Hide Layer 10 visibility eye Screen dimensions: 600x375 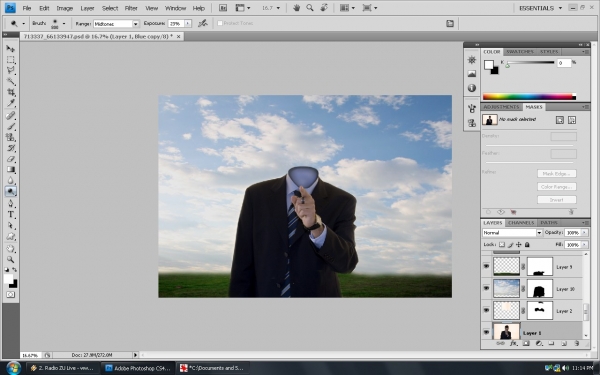coord(486,288)
